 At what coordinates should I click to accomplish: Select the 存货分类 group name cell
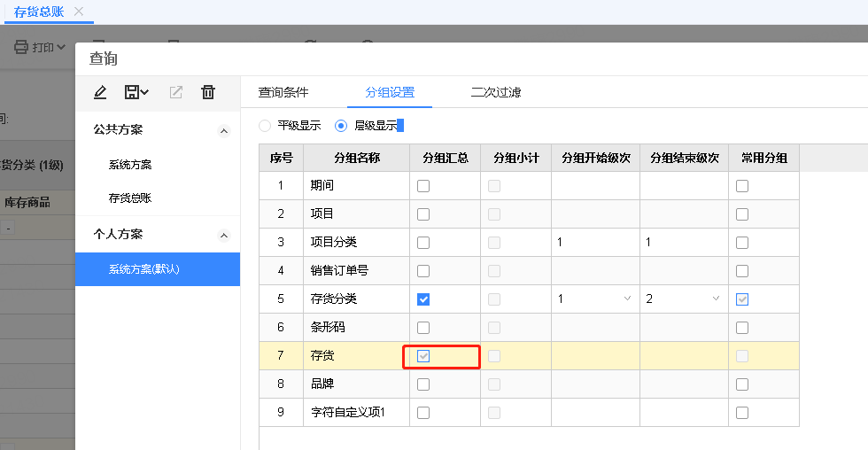click(x=356, y=299)
